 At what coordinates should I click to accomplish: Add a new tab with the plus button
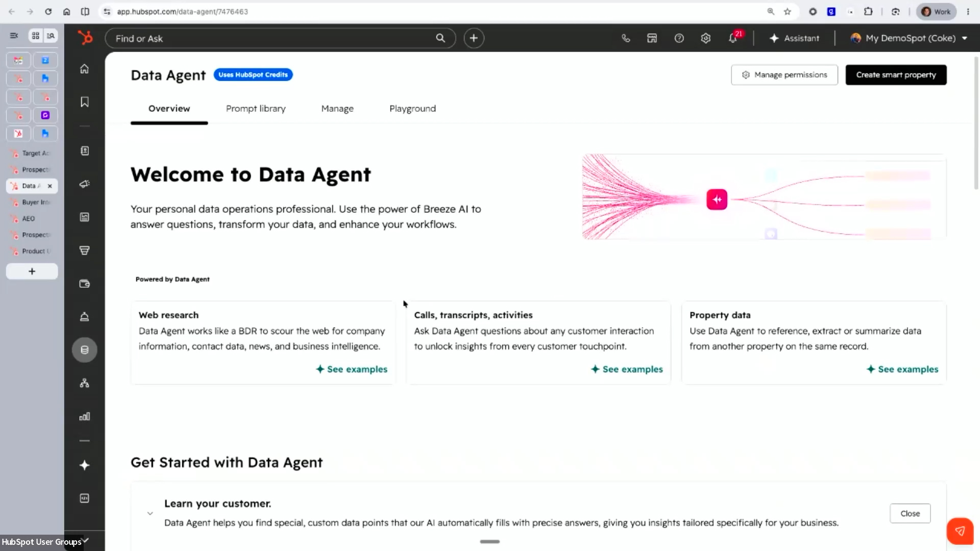(x=32, y=271)
